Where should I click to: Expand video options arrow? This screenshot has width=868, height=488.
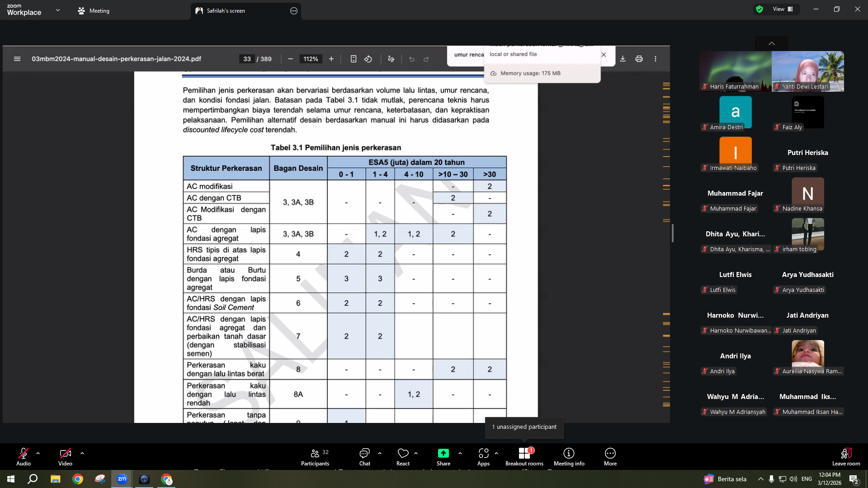tap(82, 453)
